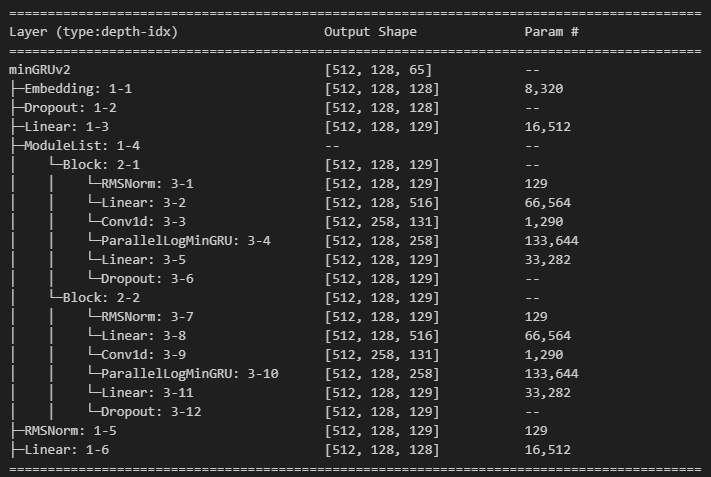Viewport: 711px width, 477px height.
Task: Click the Linear: 3-8 layer
Action: 143,336
